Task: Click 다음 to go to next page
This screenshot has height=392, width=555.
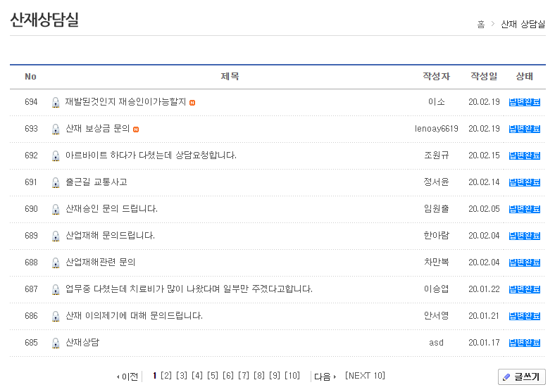Action: 325,377
